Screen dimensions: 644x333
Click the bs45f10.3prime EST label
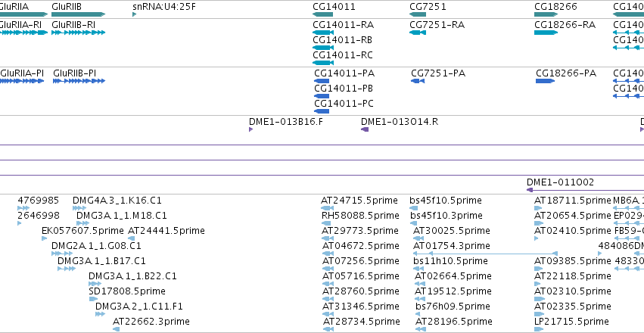pyautogui.click(x=446, y=216)
